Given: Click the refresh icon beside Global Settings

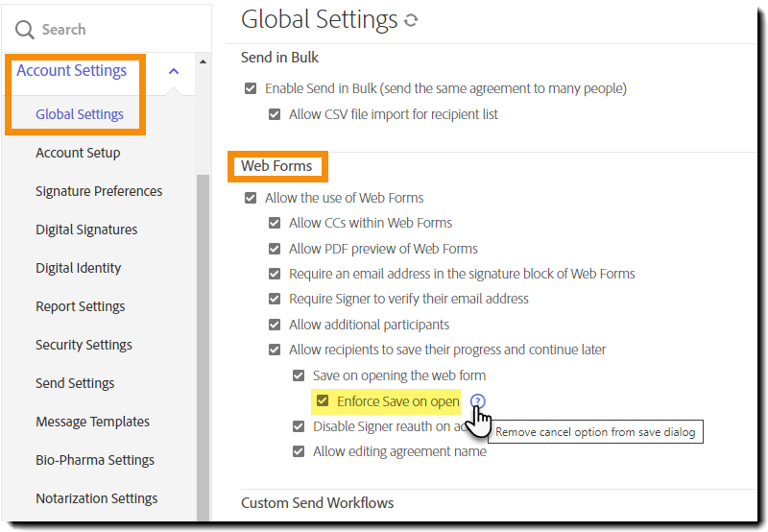Looking at the screenshot, I should pos(411,20).
